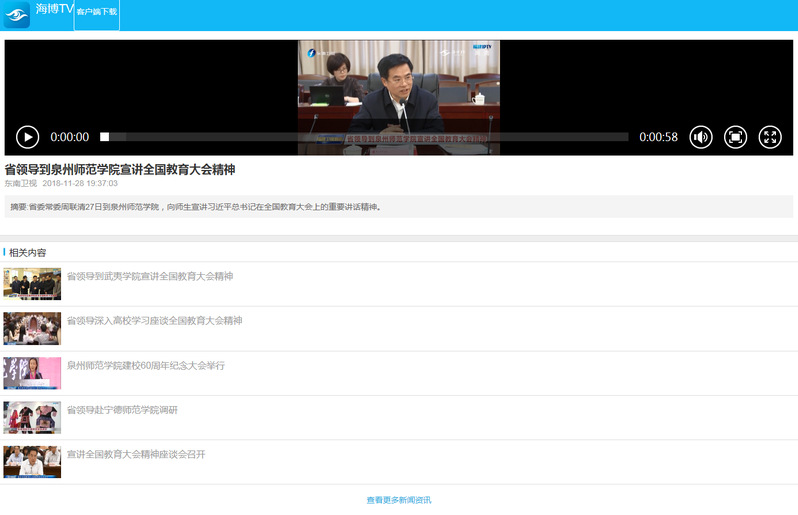Open link 省领导赴宁德师范学院调研
Screen dimensions: 798x515
[x=122, y=410]
